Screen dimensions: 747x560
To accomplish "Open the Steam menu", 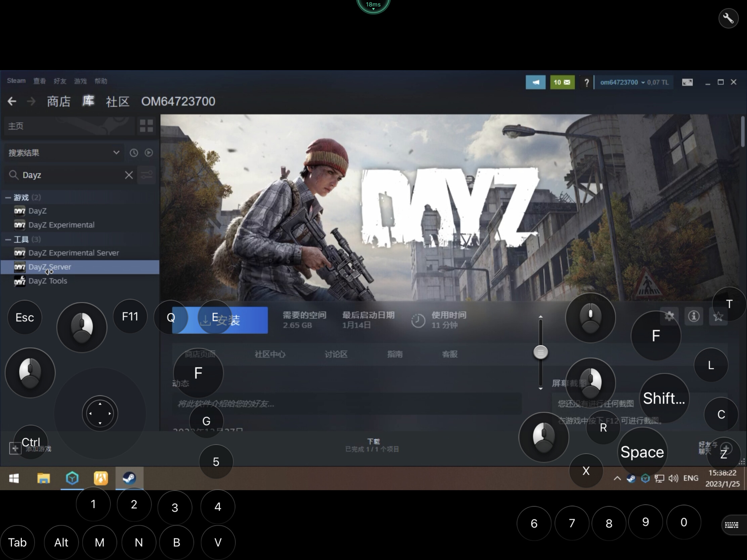I will point(16,81).
